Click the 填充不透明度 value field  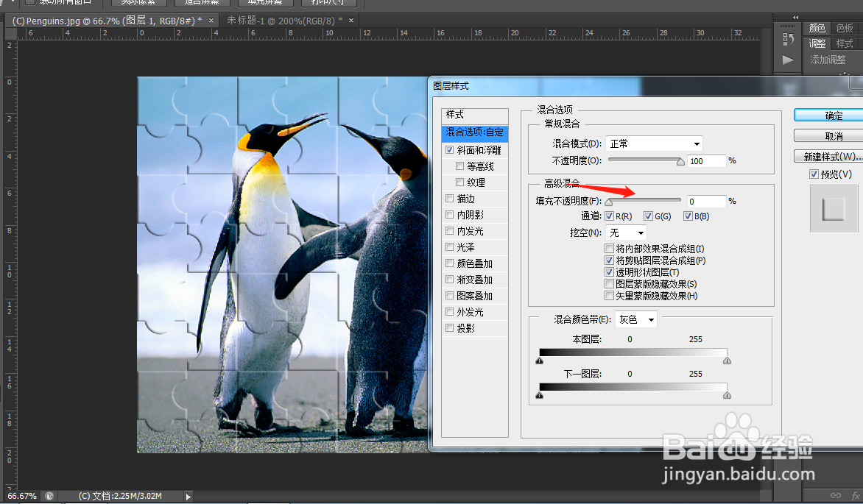point(707,202)
